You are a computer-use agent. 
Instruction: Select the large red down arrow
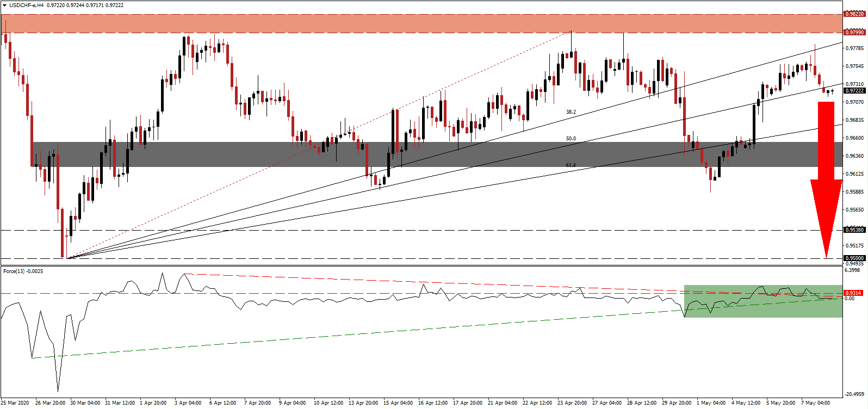point(826,179)
